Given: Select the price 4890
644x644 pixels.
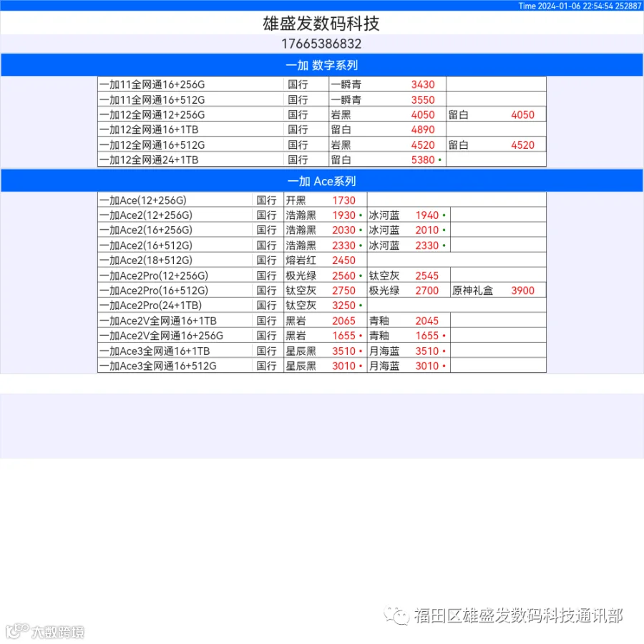Looking at the screenshot, I should coord(423,130).
